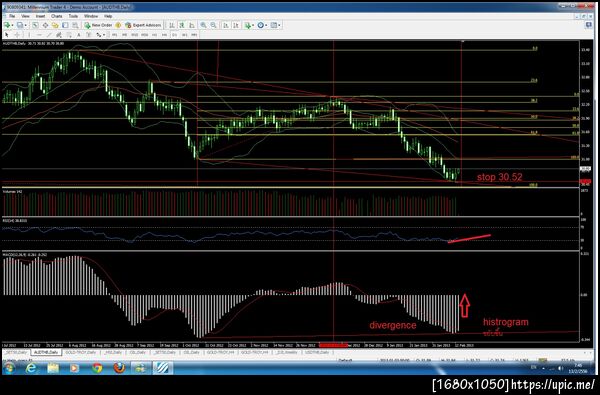Select the Equidistant Channel tool
Screen dimensions: 600x395
(59, 35)
